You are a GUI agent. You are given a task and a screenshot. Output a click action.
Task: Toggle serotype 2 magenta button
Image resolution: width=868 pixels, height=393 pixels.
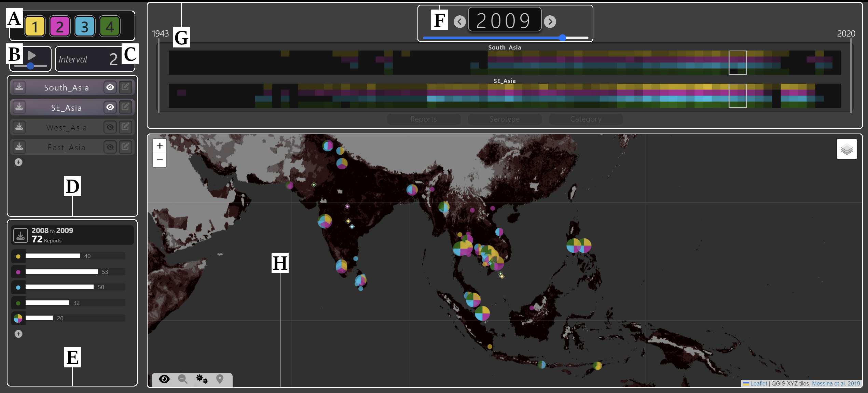(x=60, y=26)
